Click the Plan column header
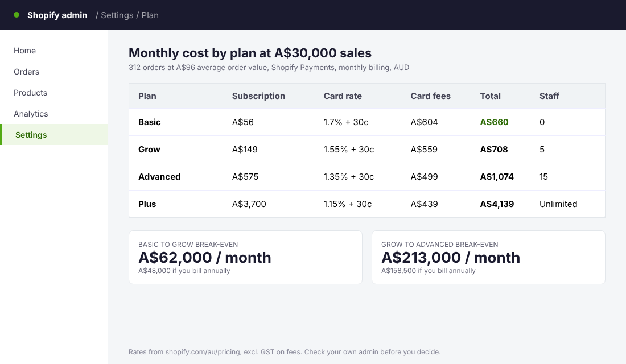Image resolution: width=626 pixels, height=364 pixels. [147, 96]
